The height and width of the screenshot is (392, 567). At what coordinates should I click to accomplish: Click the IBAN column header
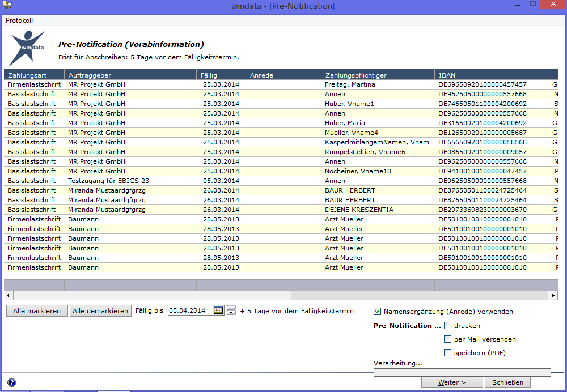click(492, 75)
